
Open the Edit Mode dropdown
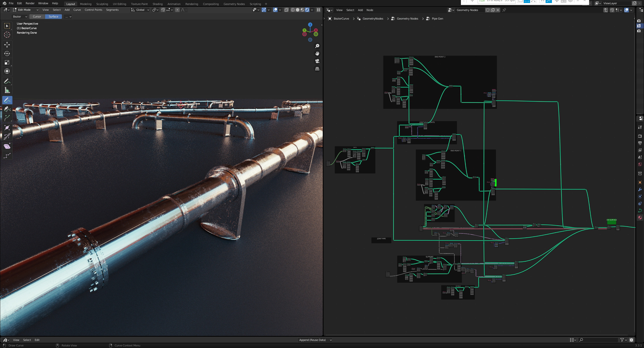point(26,10)
